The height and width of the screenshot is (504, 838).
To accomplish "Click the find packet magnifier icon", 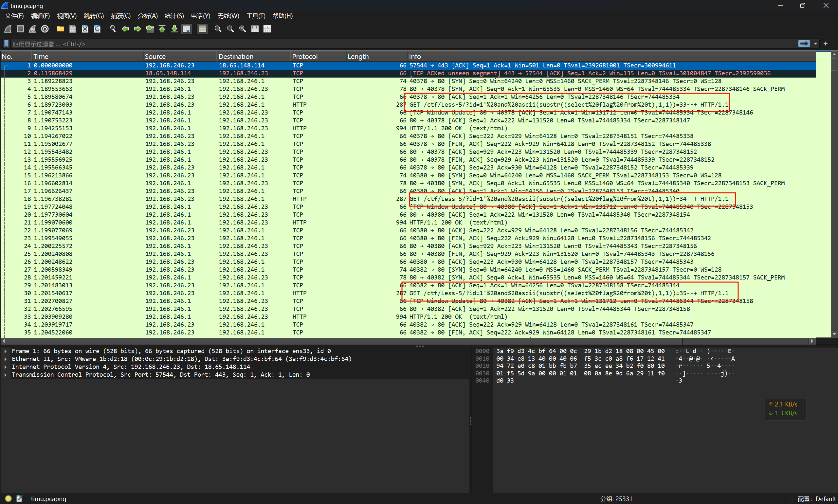I will (113, 29).
